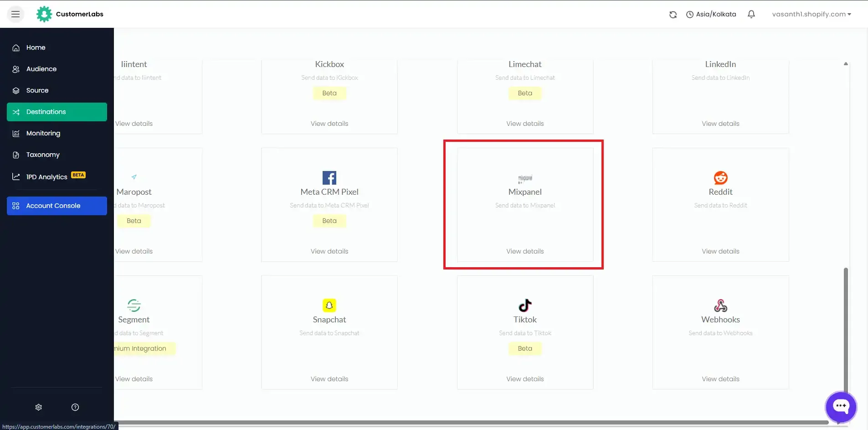
Task: Open the chat support bubble
Action: [x=841, y=407]
